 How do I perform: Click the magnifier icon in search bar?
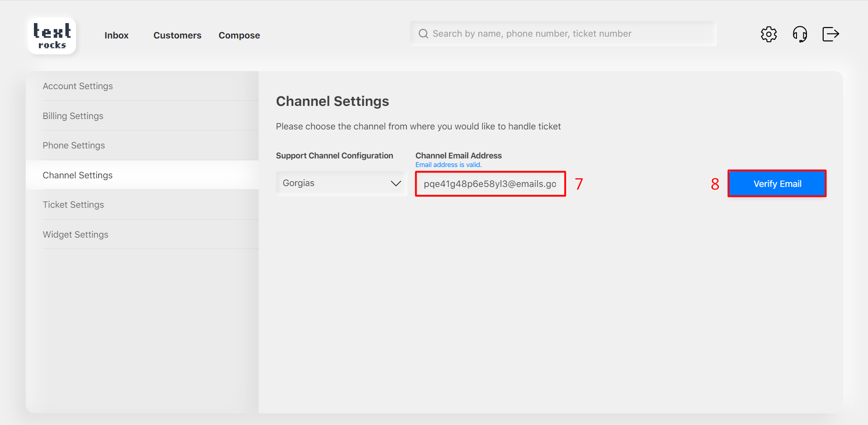pyautogui.click(x=423, y=34)
